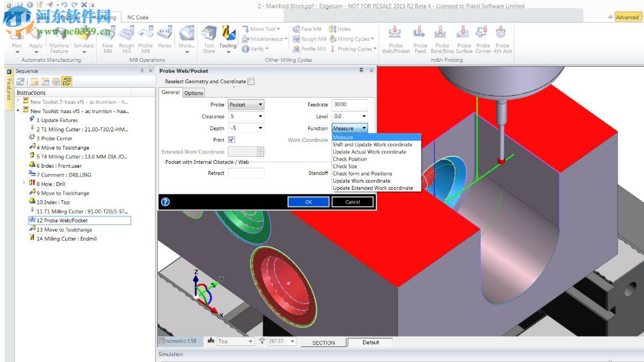Choose Shift and Update Work coordinate
The height and width of the screenshot is (362, 644).
pyautogui.click(x=372, y=145)
